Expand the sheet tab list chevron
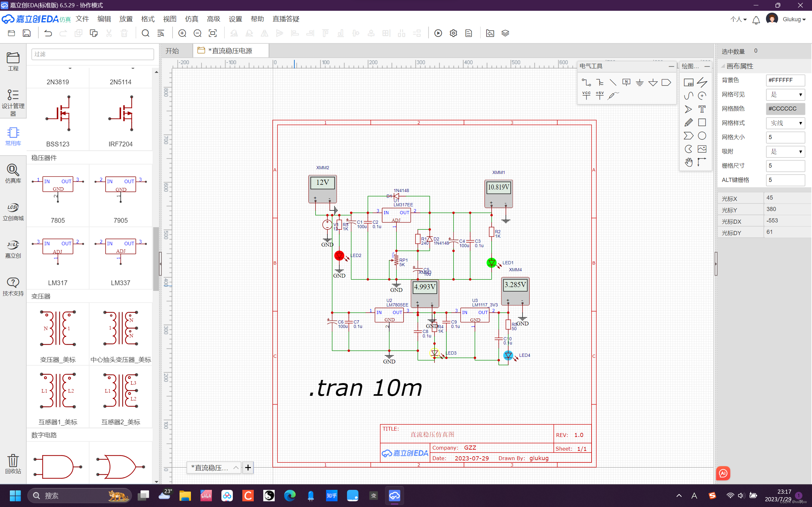Screen dimensions: 812x507 tap(236, 467)
